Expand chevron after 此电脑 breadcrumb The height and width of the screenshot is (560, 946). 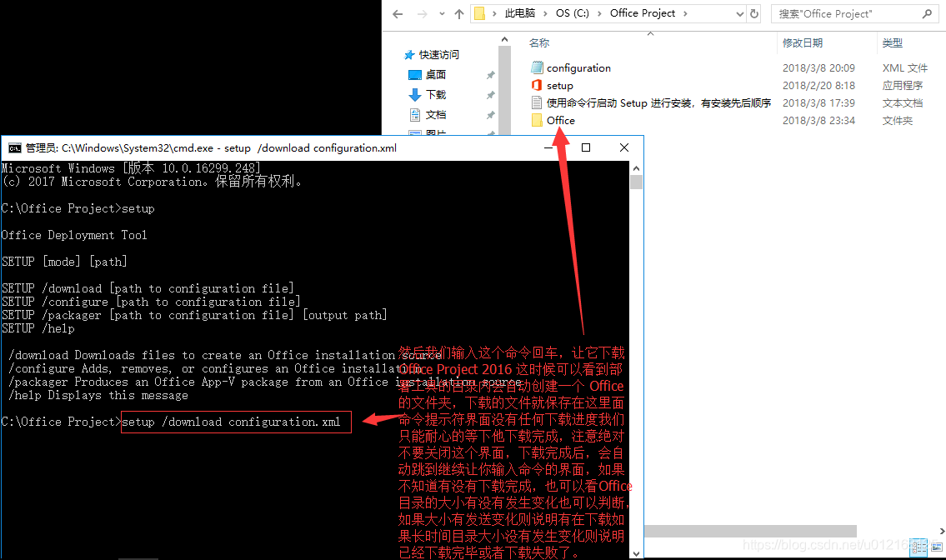(x=545, y=13)
